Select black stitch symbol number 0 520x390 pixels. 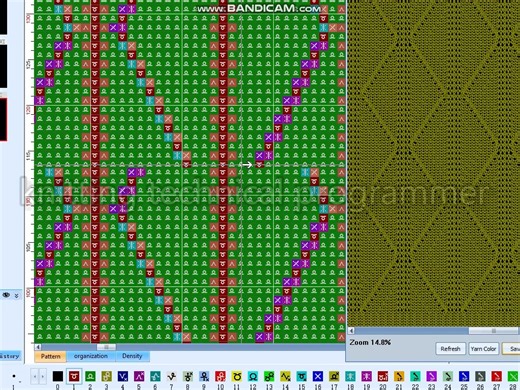click(x=58, y=376)
